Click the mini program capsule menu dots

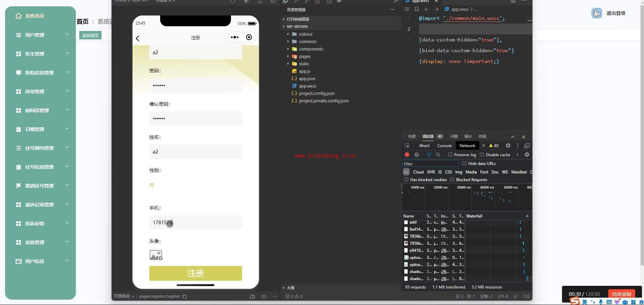(x=235, y=37)
